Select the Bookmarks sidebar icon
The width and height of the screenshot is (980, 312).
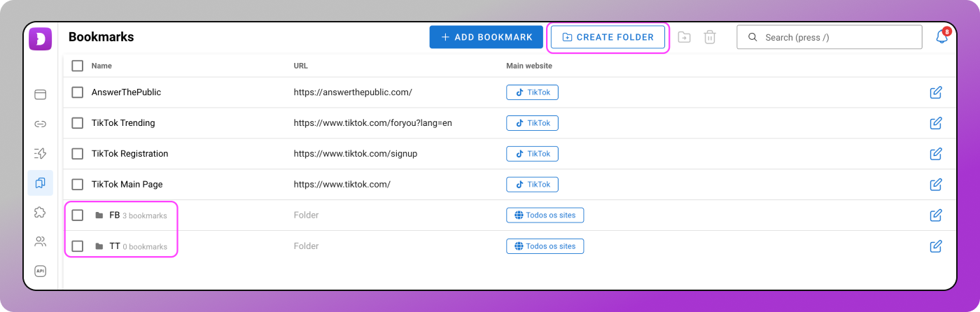click(x=41, y=183)
